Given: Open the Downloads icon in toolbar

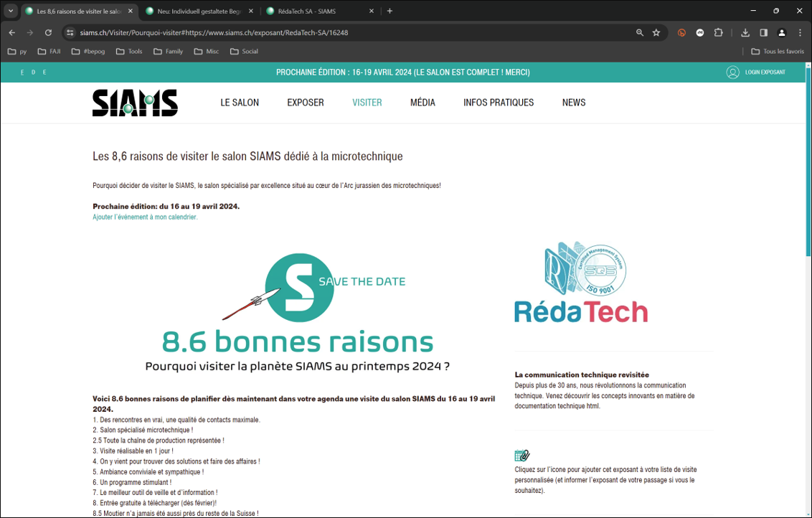Looking at the screenshot, I should [745, 32].
